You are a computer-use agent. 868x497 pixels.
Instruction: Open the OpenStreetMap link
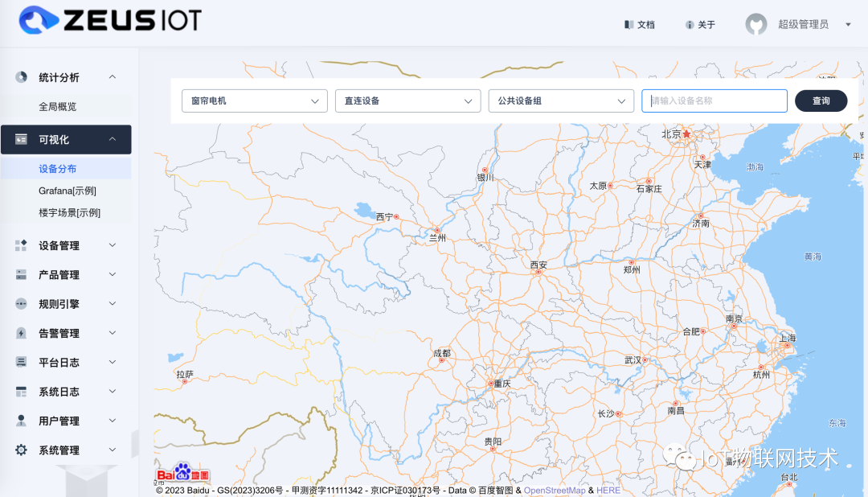pyautogui.click(x=554, y=491)
